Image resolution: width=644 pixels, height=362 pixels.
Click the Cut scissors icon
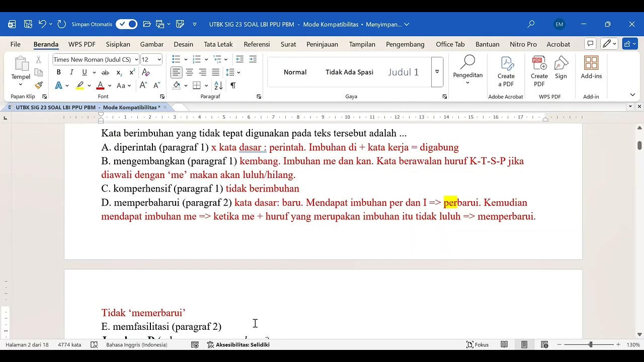coord(38,60)
